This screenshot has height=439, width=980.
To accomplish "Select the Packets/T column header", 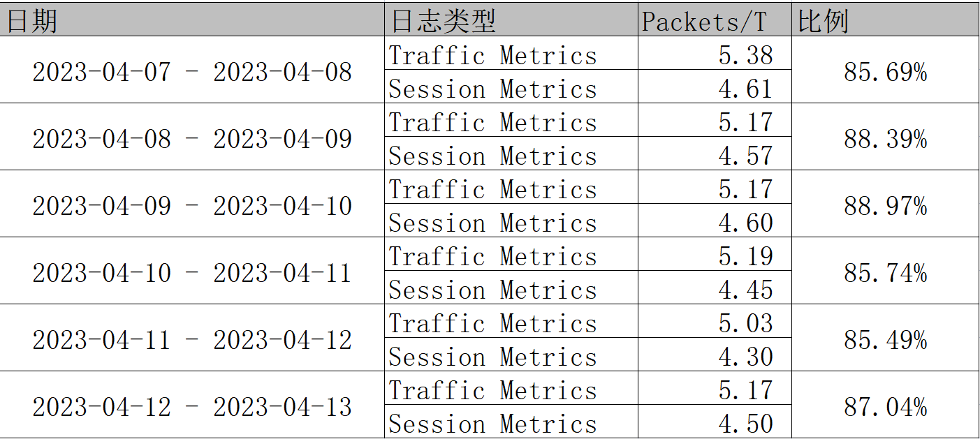I will [704, 22].
